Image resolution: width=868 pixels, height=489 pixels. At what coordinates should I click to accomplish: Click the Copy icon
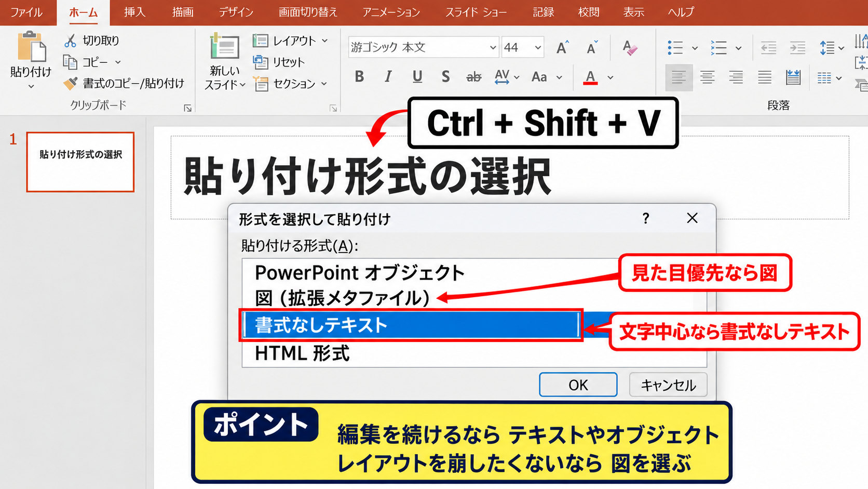(70, 62)
